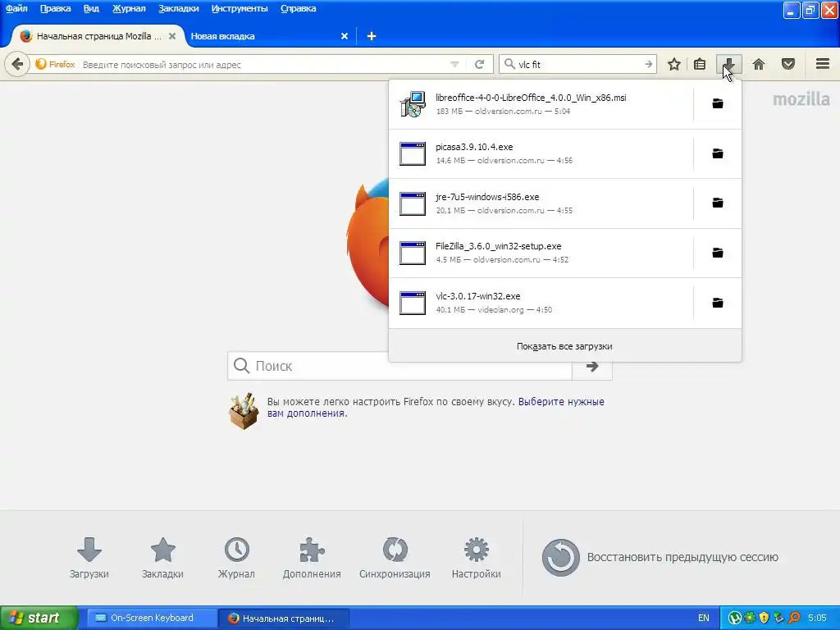The height and width of the screenshot is (630, 840).
Task: Open the Журнал menu in menu bar
Action: 129,8
